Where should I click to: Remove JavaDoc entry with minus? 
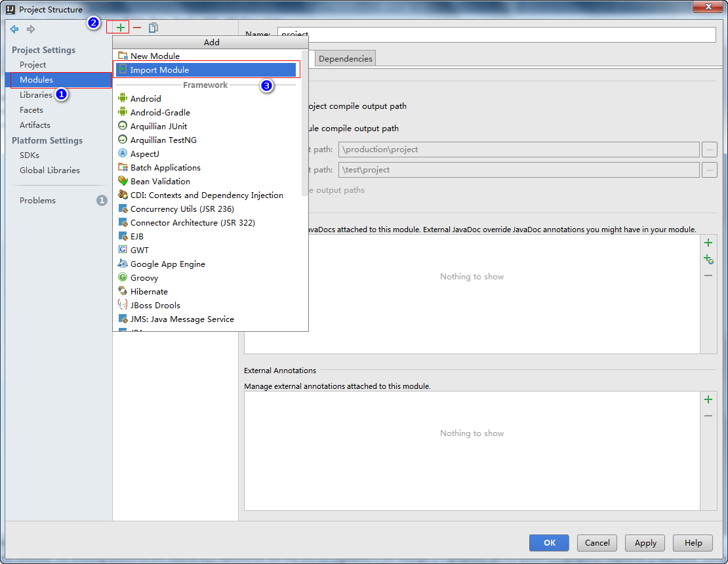click(x=708, y=275)
